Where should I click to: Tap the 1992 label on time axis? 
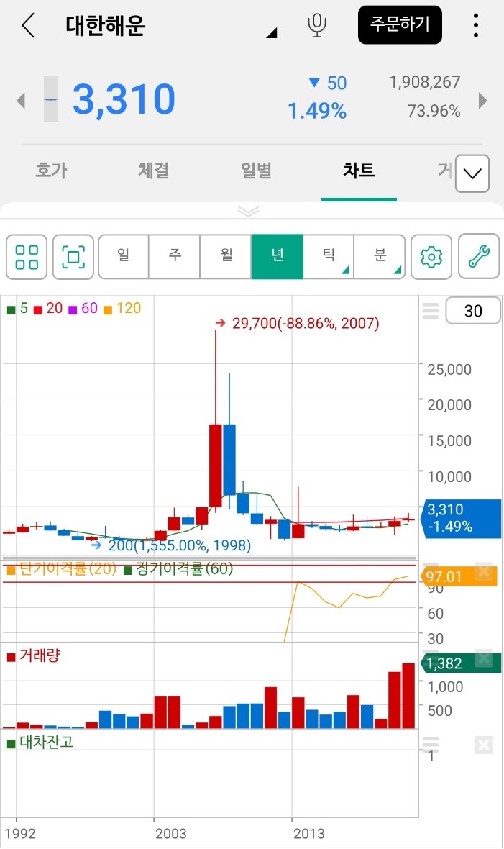pos(21,833)
